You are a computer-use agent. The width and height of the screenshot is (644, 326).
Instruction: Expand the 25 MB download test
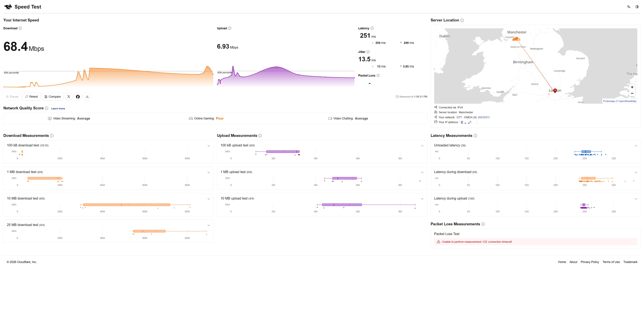tap(209, 225)
